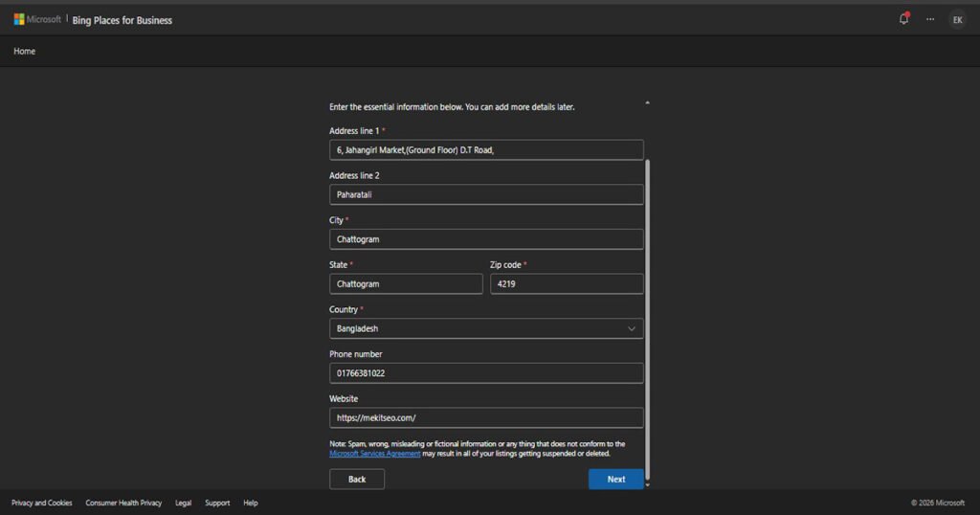Viewport: 980px width, 515px height.
Task: Open the Legal footer link
Action: [183, 503]
